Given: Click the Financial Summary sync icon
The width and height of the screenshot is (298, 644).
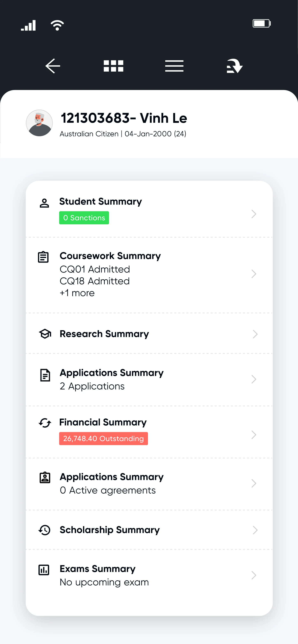Looking at the screenshot, I should tap(45, 423).
